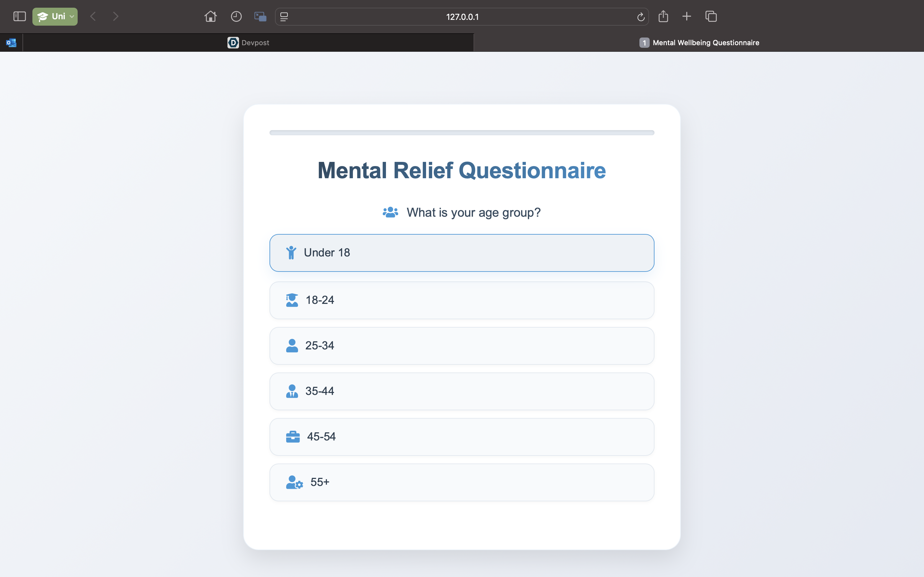Choose the 25-34 age group

(462, 346)
